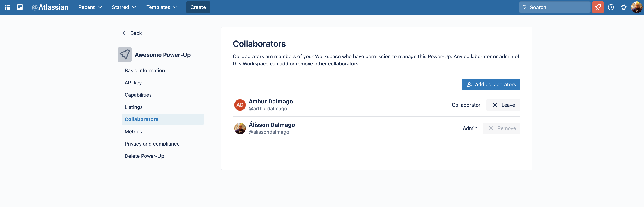Open the app switcher grid icon
The width and height of the screenshot is (644, 207).
coord(7,7)
